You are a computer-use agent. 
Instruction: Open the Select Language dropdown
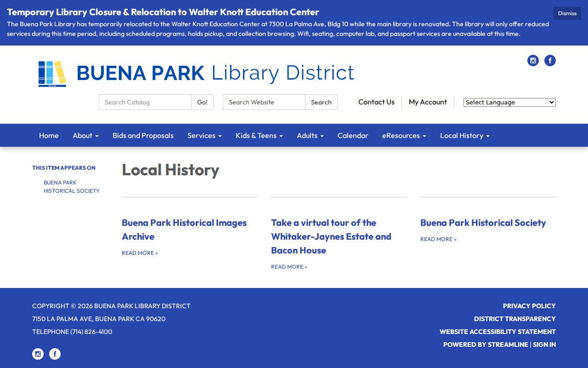[509, 102]
